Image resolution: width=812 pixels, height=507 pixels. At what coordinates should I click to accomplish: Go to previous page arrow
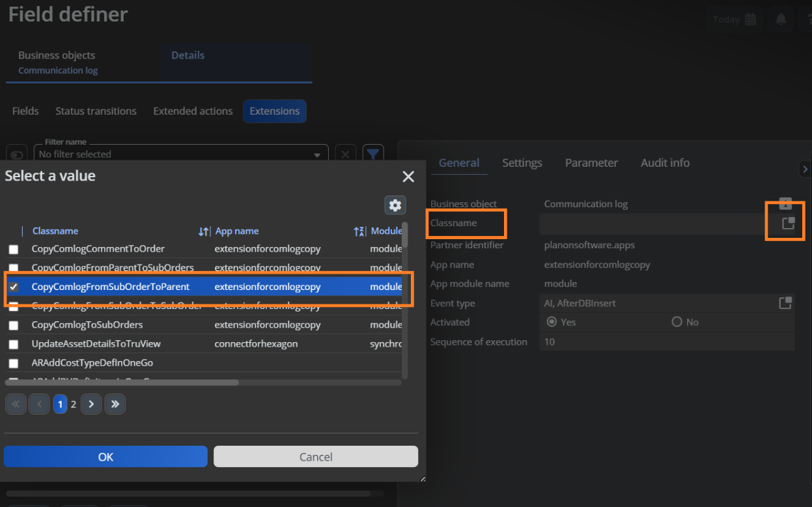point(39,404)
